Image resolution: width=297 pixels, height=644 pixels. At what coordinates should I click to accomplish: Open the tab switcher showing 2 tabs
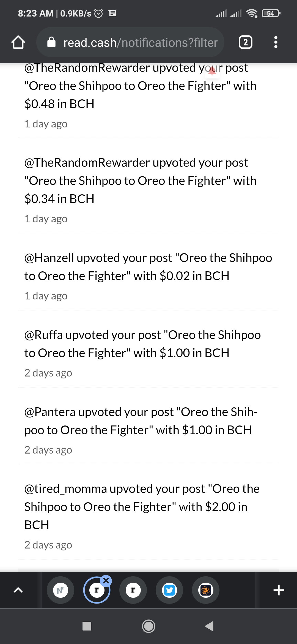[245, 42]
